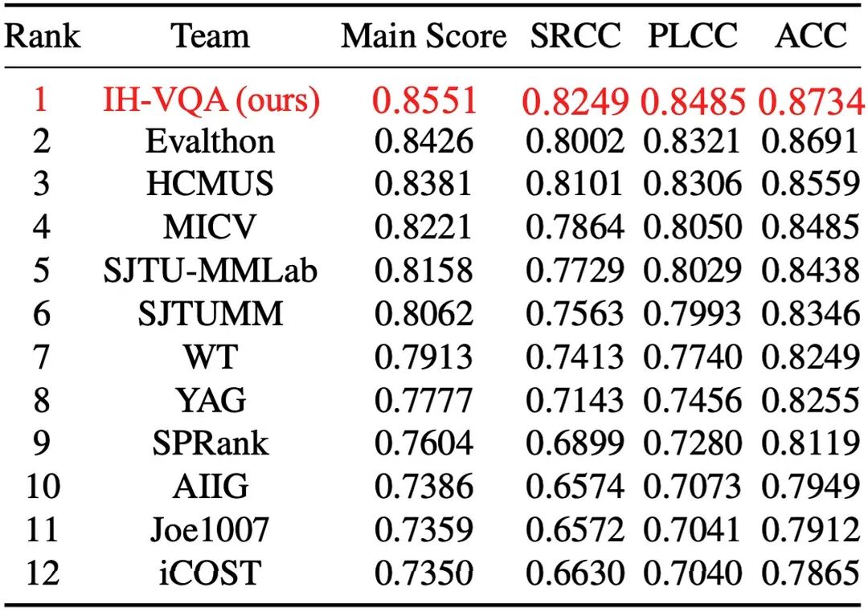Select the HCMUS team cell
This screenshot has width=868, height=612.
point(210,184)
